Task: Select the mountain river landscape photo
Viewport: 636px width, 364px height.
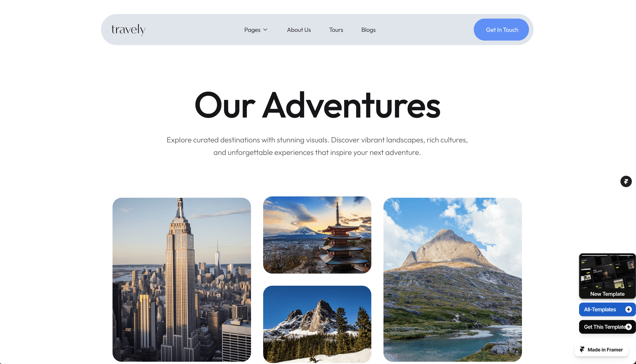Action: tap(452, 279)
